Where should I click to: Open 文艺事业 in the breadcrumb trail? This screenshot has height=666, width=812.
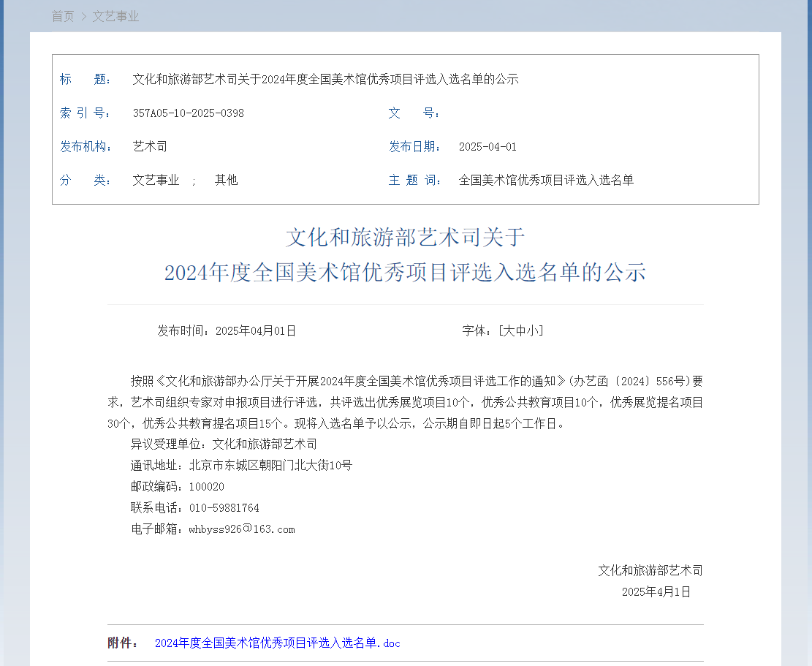(115, 16)
